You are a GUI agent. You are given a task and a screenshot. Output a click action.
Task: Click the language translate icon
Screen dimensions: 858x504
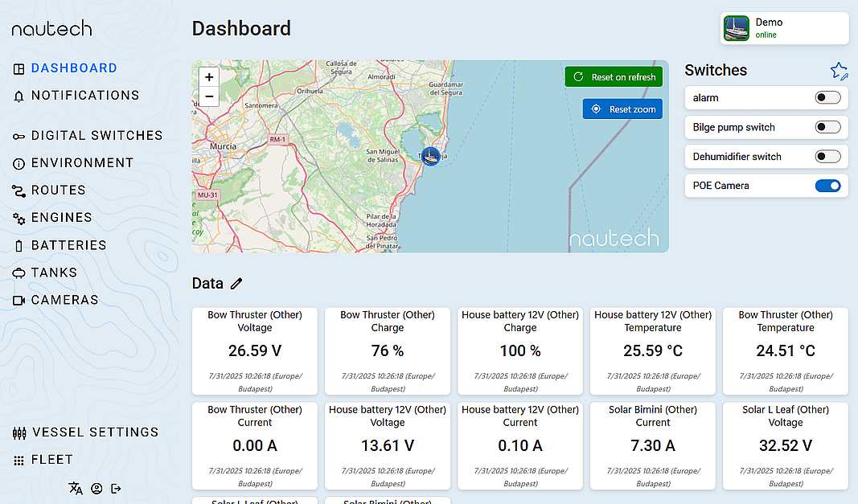click(76, 488)
